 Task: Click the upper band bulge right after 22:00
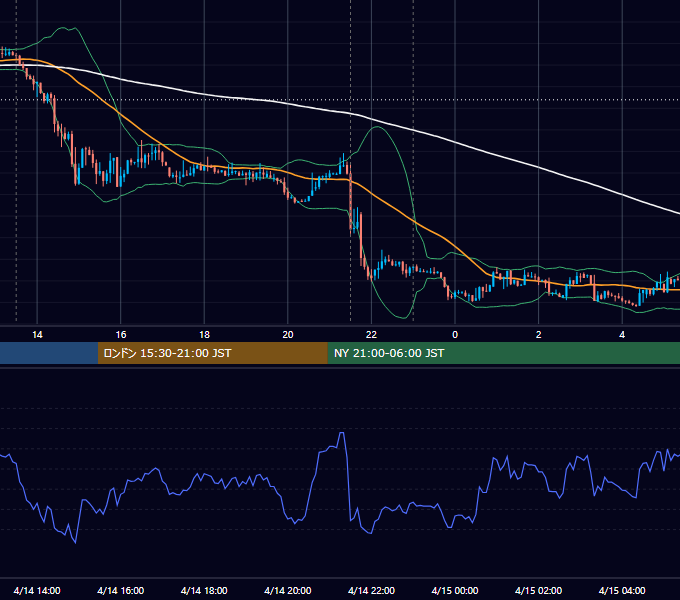coord(377,127)
